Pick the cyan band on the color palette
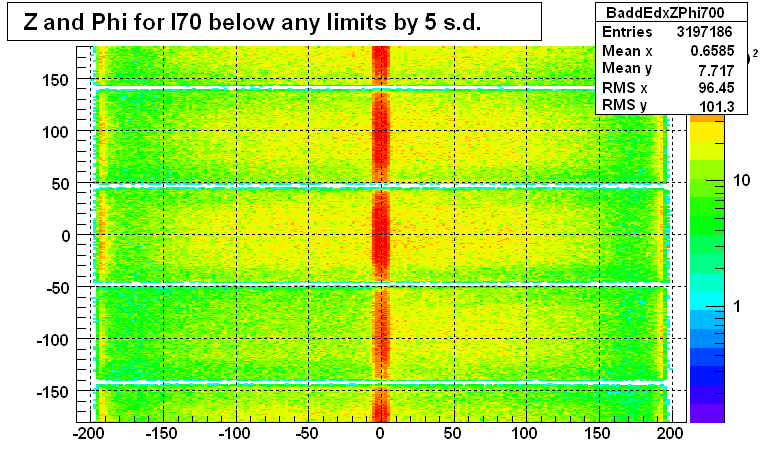This screenshot has width=763, height=469. click(x=707, y=301)
